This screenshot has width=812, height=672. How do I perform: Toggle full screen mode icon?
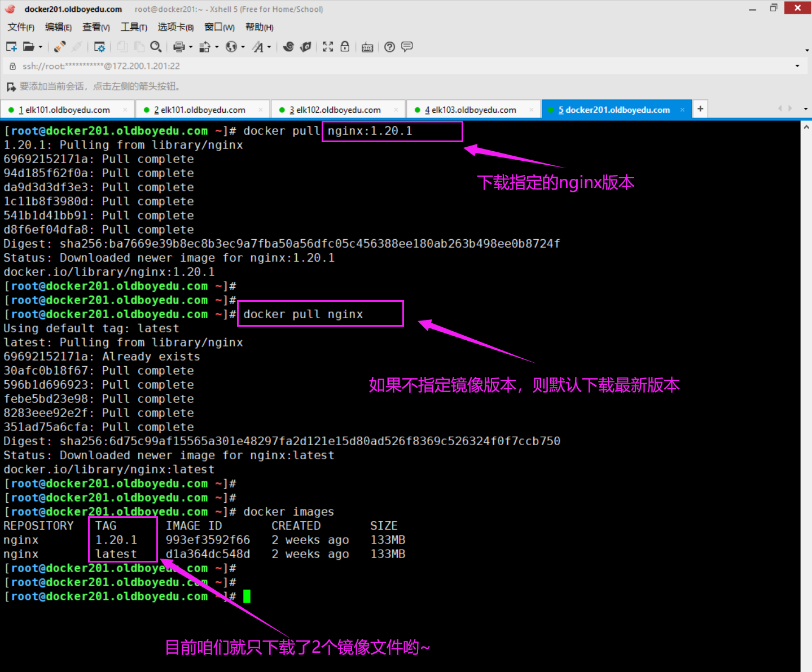[x=328, y=47]
